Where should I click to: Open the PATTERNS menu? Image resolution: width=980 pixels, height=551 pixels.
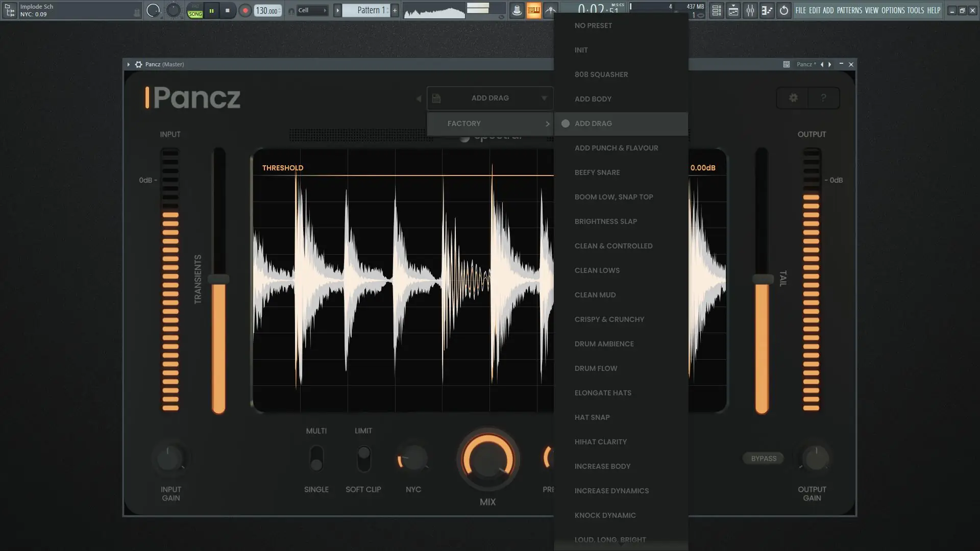click(849, 10)
